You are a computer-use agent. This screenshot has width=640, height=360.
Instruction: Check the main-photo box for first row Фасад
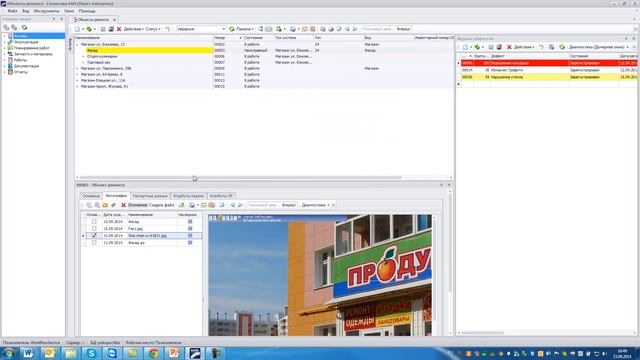[94, 222]
